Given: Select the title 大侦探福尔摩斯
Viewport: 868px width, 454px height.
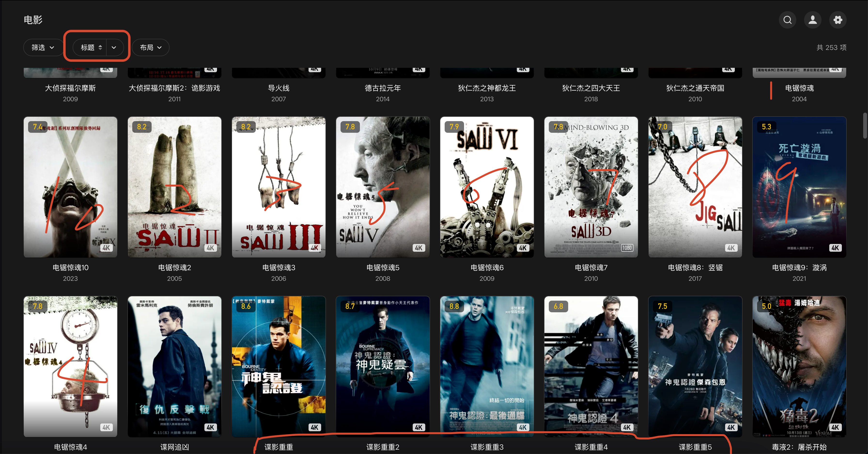Looking at the screenshot, I should click(70, 88).
